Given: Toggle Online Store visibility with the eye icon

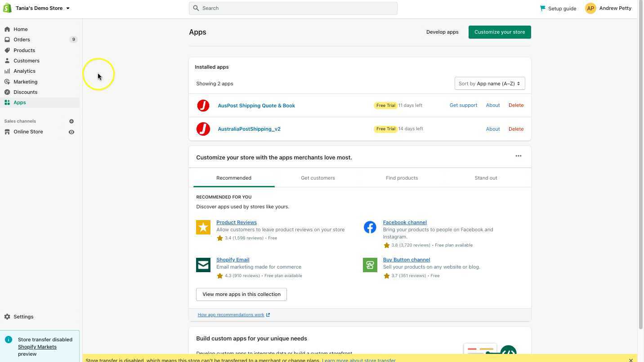Looking at the screenshot, I should tap(71, 132).
